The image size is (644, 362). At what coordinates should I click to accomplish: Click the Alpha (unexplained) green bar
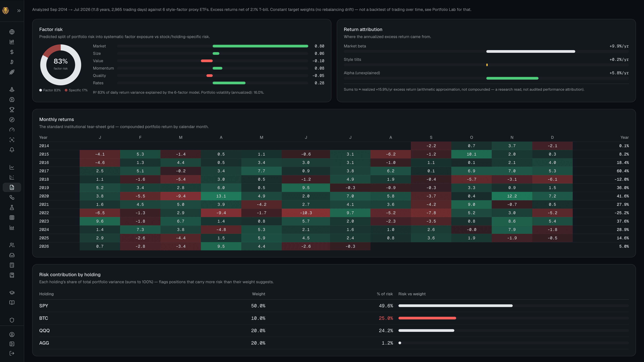[x=512, y=78]
